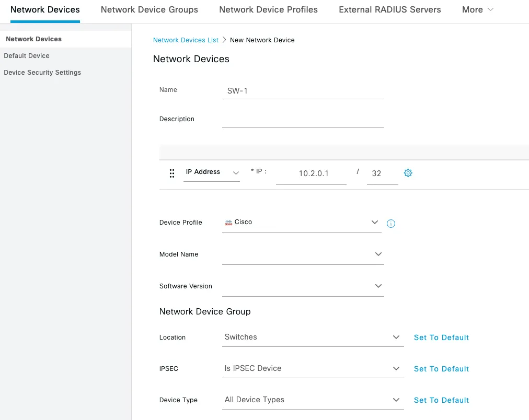Set Location to default
529x420 pixels.
coord(441,337)
